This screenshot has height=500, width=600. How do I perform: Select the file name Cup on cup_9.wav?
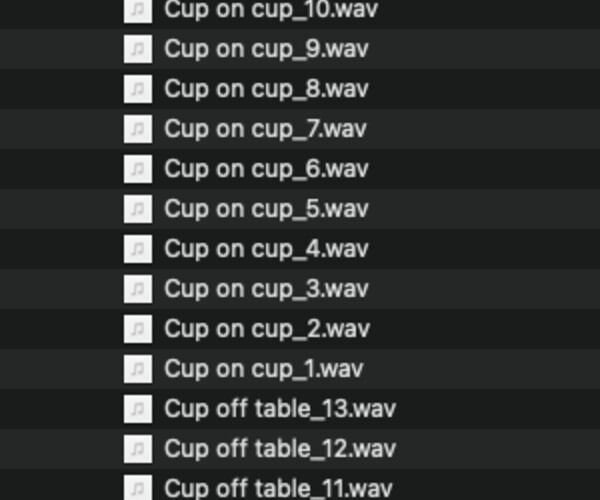pos(266,49)
